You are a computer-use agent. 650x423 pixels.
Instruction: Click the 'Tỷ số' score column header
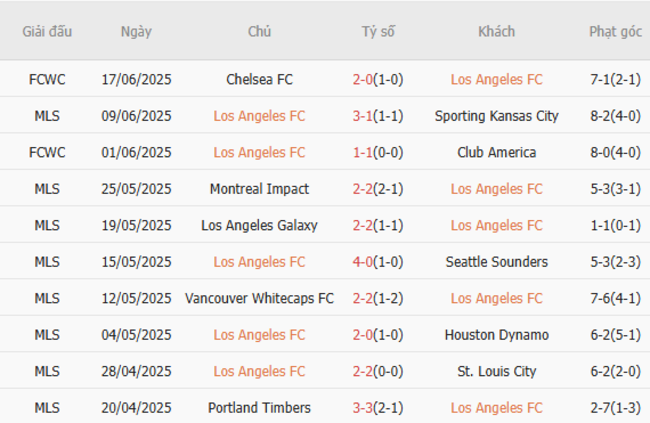pyautogui.click(x=378, y=32)
